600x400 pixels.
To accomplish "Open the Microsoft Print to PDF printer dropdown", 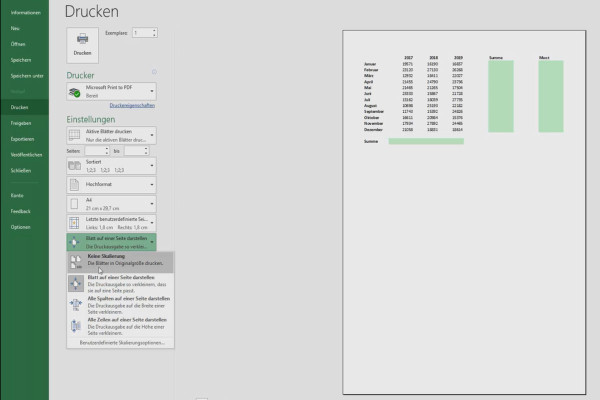I will pyautogui.click(x=111, y=91).
